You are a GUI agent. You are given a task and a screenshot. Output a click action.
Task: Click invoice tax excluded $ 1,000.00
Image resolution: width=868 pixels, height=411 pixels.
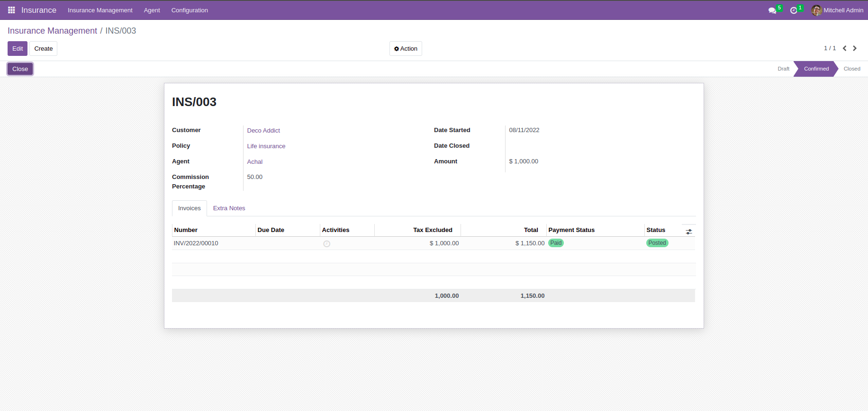(444, 243)
